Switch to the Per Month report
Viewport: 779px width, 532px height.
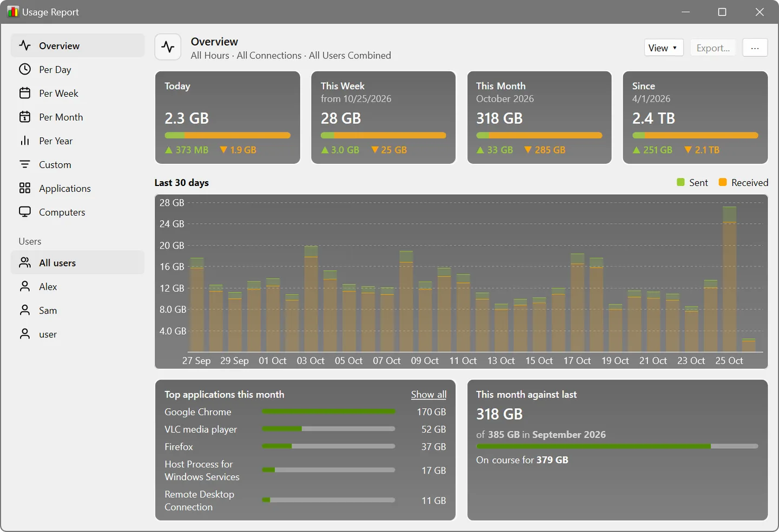(77, 117)
